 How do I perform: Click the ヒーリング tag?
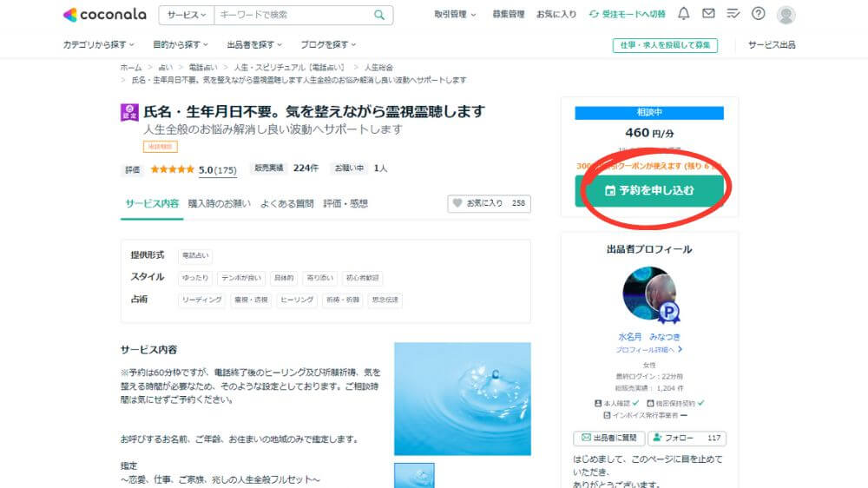tap(297, 300)
